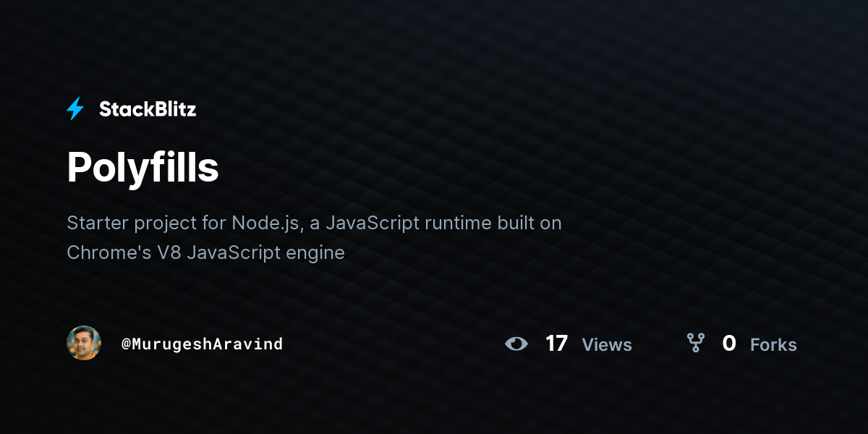Viewport: 868px width, 434px height.
Task: Click the StackBlitz wordmark text
Action: 148,109
